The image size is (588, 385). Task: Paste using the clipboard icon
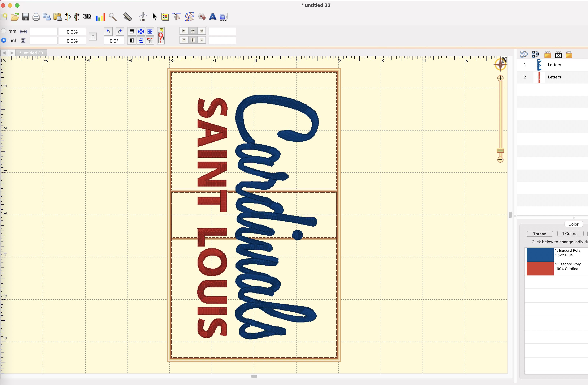tap(57, 17)
